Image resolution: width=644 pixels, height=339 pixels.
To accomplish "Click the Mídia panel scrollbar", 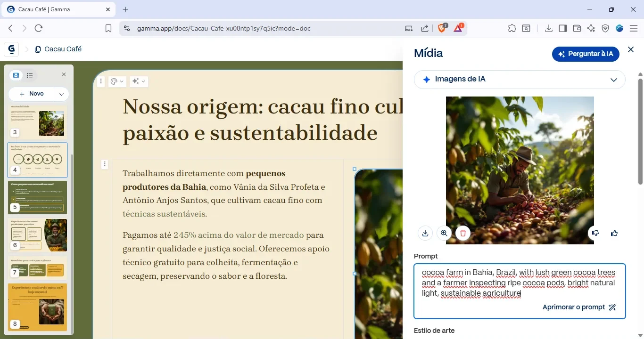I will pyautogui.click(x=640, y=132).
